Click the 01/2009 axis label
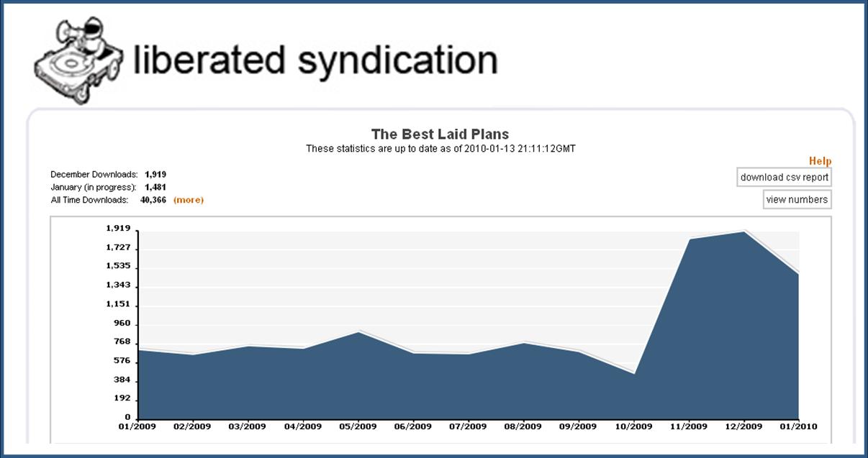 (x=137, y=426)
